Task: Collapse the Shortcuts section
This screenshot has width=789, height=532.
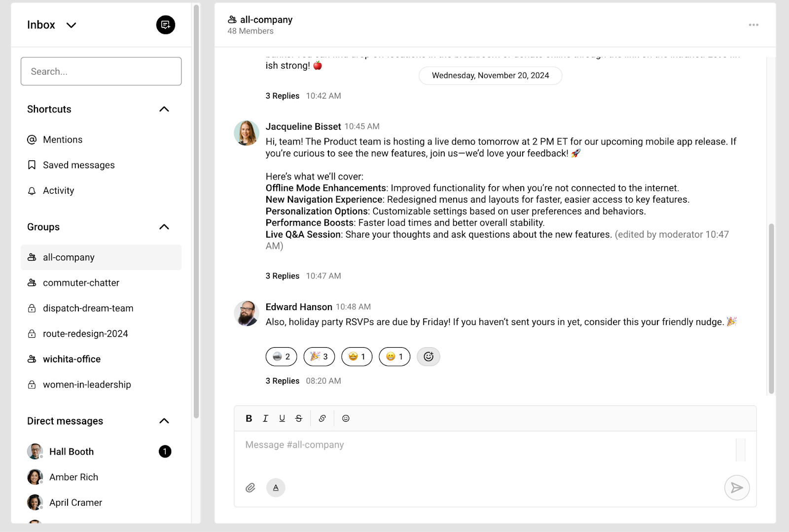Action: pyautogui.click(x=164, y=109)
